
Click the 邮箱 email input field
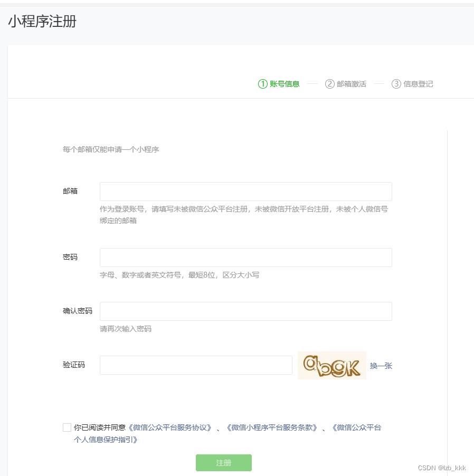245,192
